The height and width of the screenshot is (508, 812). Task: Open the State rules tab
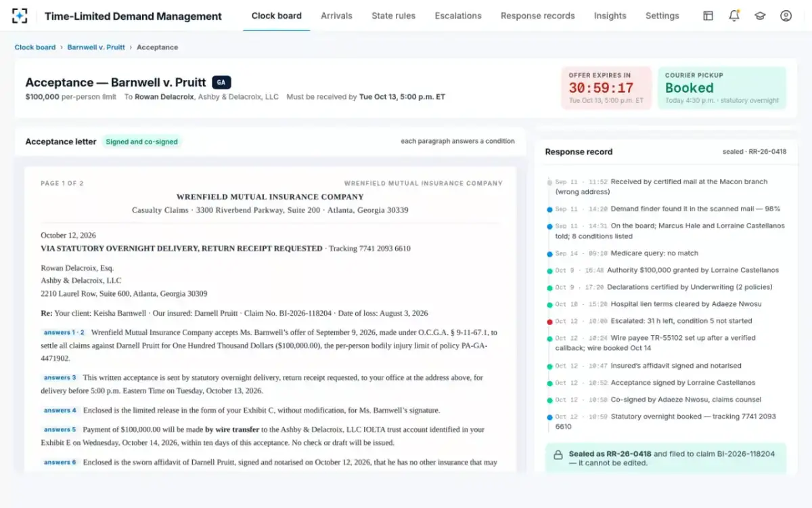[x=394, y=16]
